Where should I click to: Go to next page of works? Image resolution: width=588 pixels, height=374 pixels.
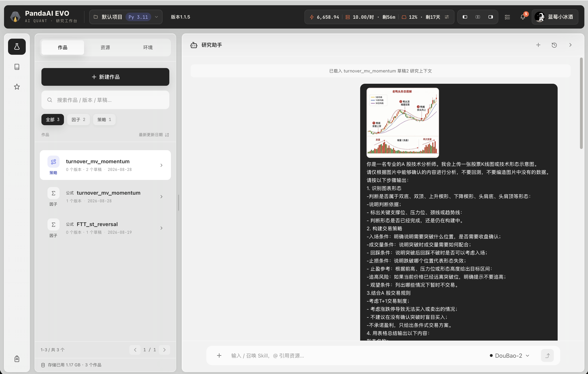coord(164,350)
